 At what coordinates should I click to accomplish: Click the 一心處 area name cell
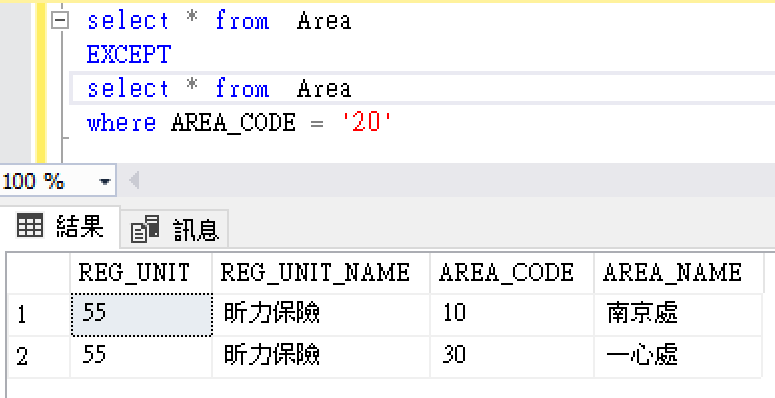[x=678, y=357]
